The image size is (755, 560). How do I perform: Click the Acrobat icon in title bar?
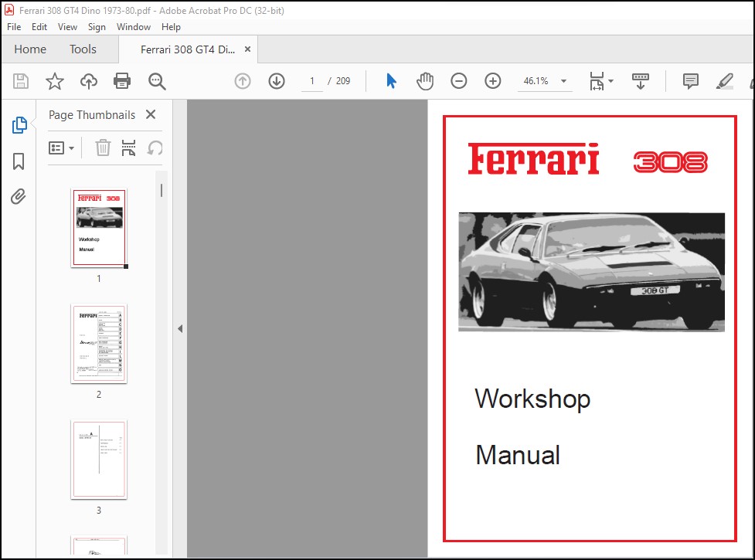tap(9, 10)
